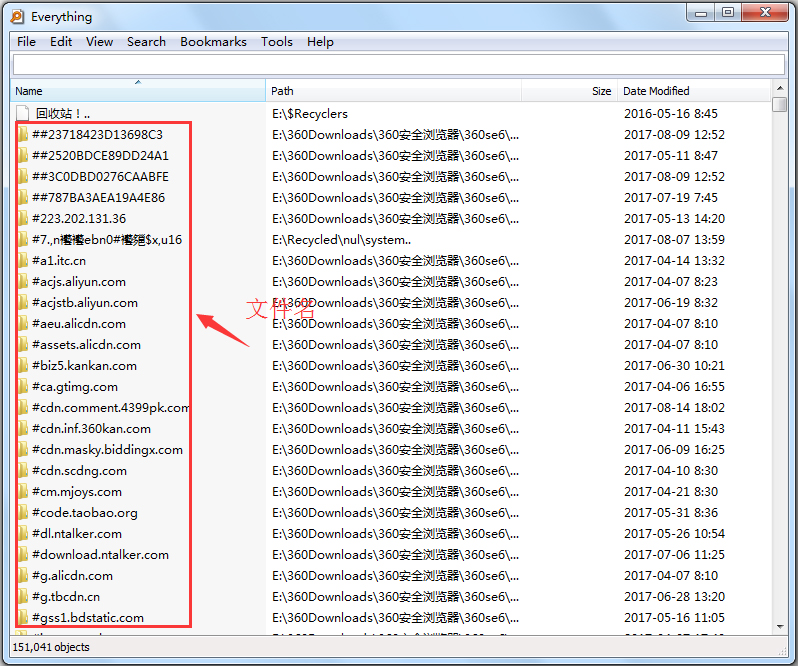Click the folder icon of #cm.mjoys.com
This screenshot has height=666, width=798.
pos(22,491)
